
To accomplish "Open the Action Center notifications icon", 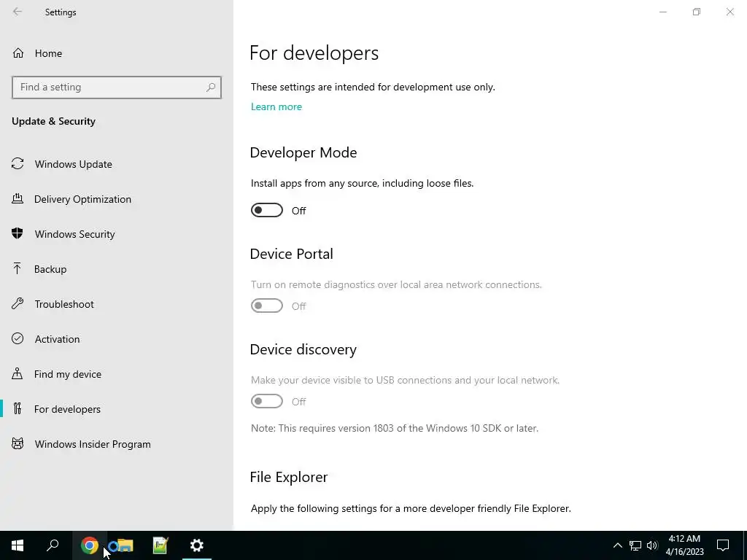I will (723, 545).
